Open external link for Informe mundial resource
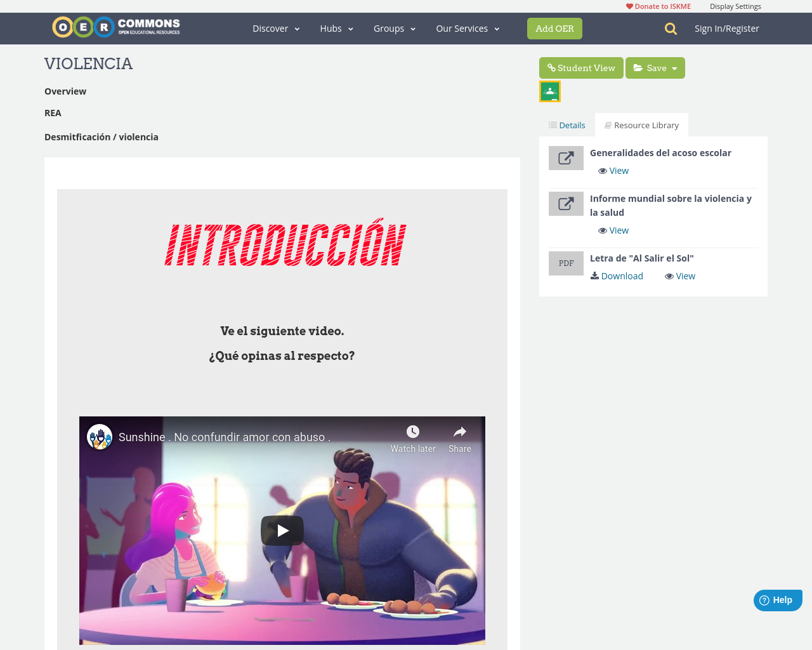The image size is (812, 650). (x=566, y=202)
